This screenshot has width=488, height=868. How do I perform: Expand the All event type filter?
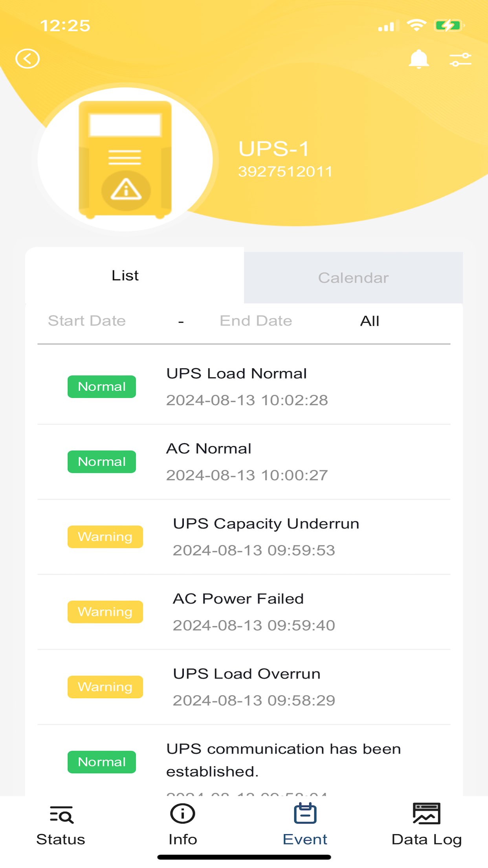(370, 321)
